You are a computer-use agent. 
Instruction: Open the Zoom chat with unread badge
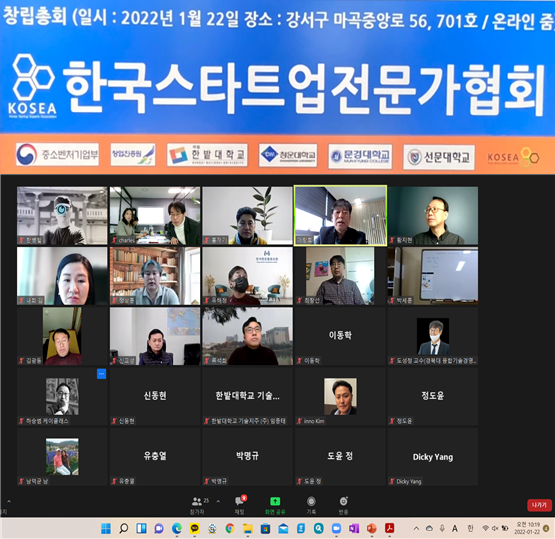click(240, 505)
